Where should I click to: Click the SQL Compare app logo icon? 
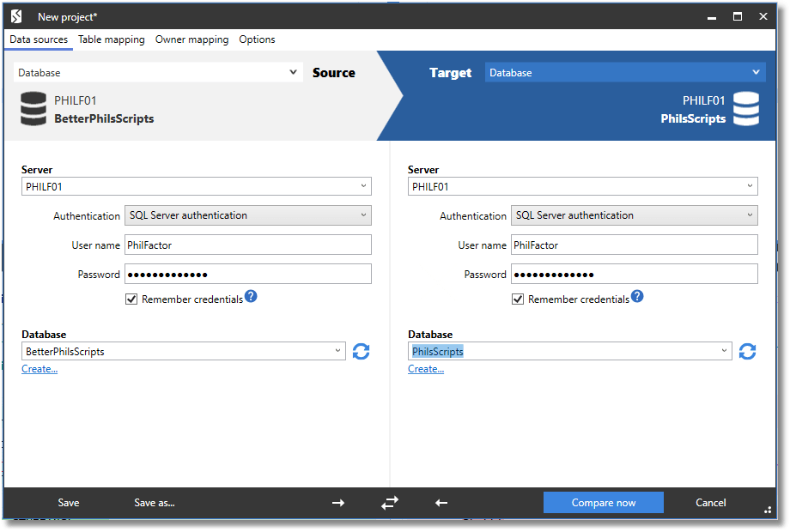click(x=16, y=16)
